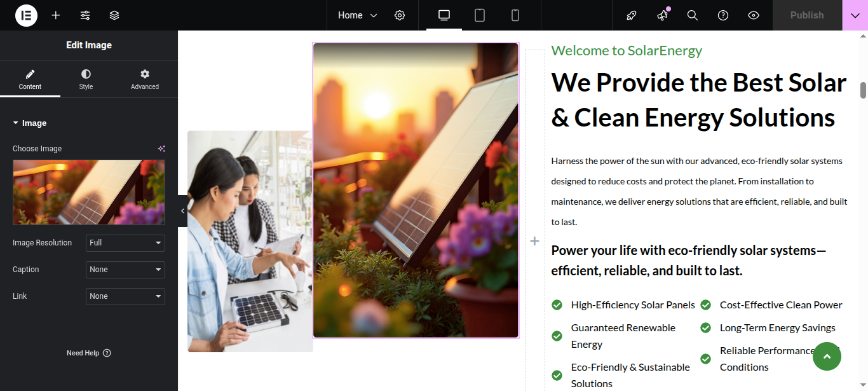Collapse the editor side panel
This screenshot has height=391, width=868.
click(183, 211)
